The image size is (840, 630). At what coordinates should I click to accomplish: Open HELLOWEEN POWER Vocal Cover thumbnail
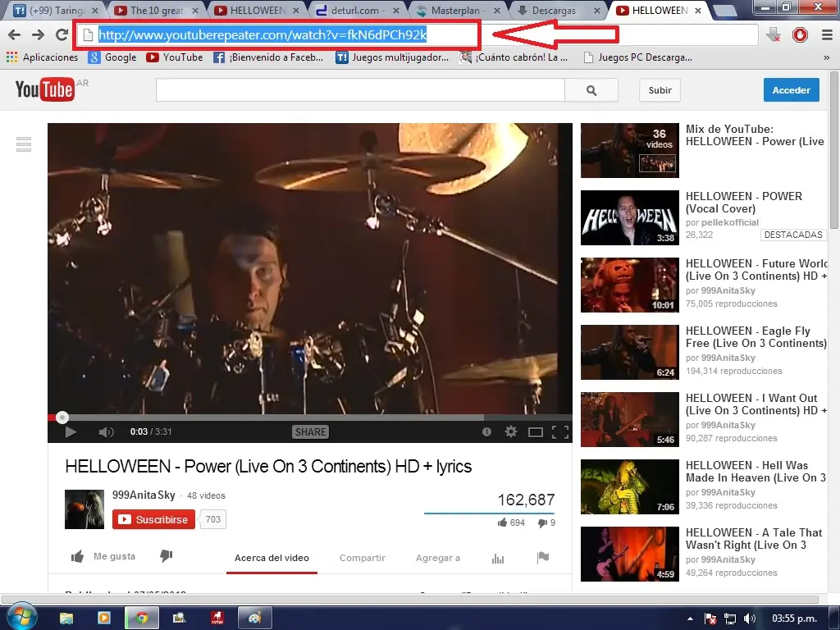pyautogui.click(x=629, y=218)
